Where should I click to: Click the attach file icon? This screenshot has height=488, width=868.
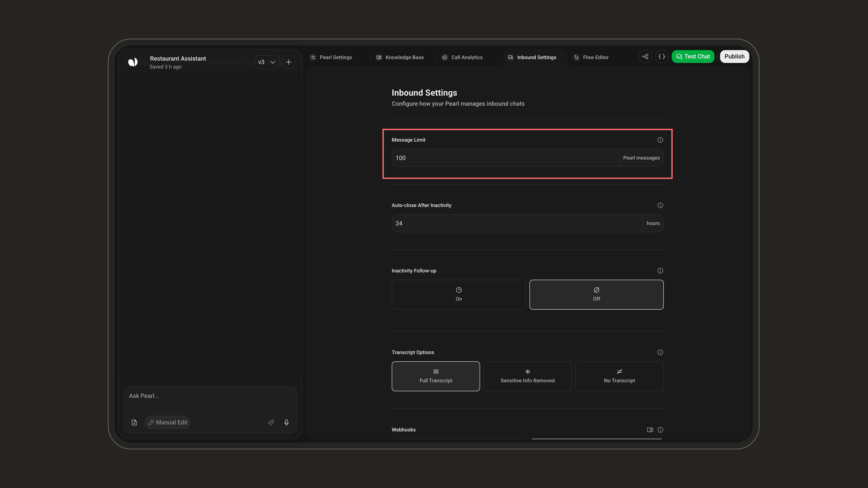pyautogui.click(x=134, y=422)
